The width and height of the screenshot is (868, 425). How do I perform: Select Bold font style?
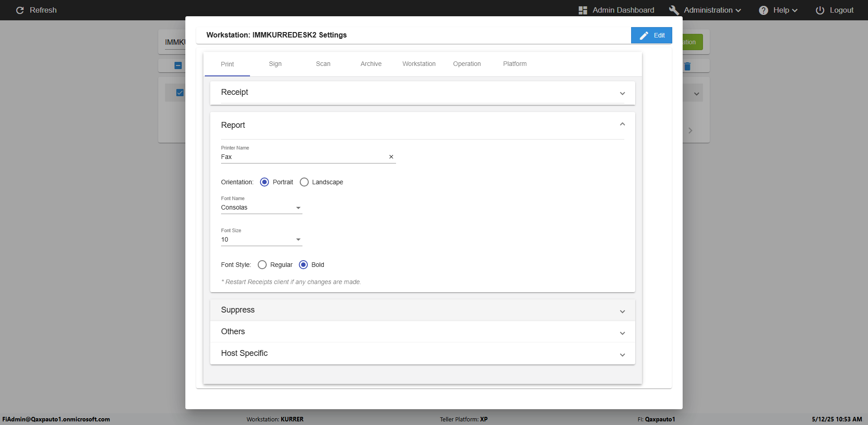(303, 265)
